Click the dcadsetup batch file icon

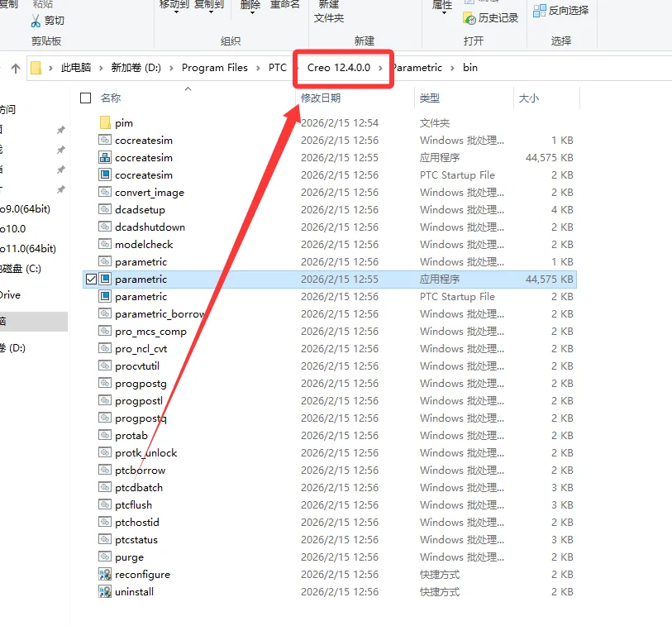coord(105,209)
